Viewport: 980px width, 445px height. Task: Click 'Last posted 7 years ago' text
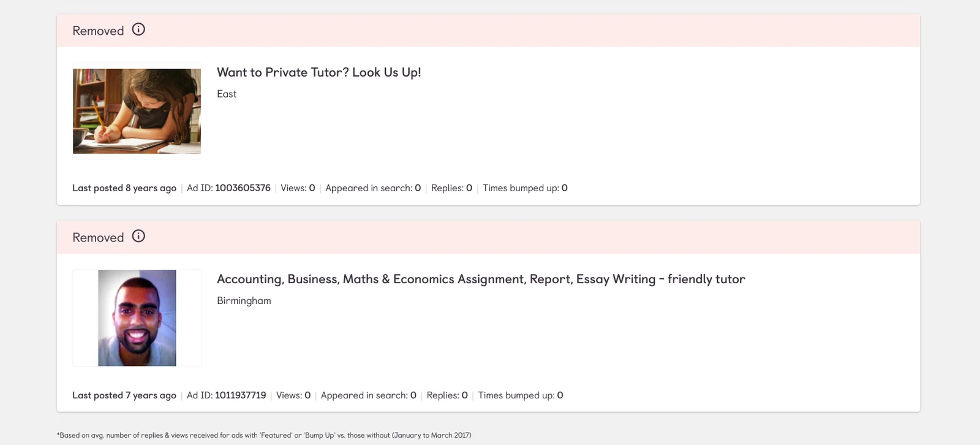(x=124, y=395)
